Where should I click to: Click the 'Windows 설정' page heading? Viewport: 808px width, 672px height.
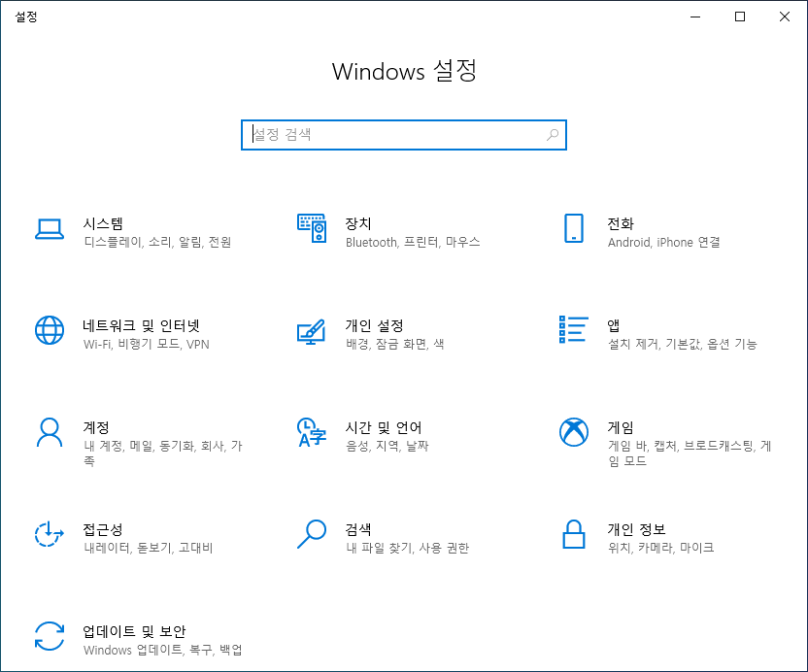tap(404, 71)
